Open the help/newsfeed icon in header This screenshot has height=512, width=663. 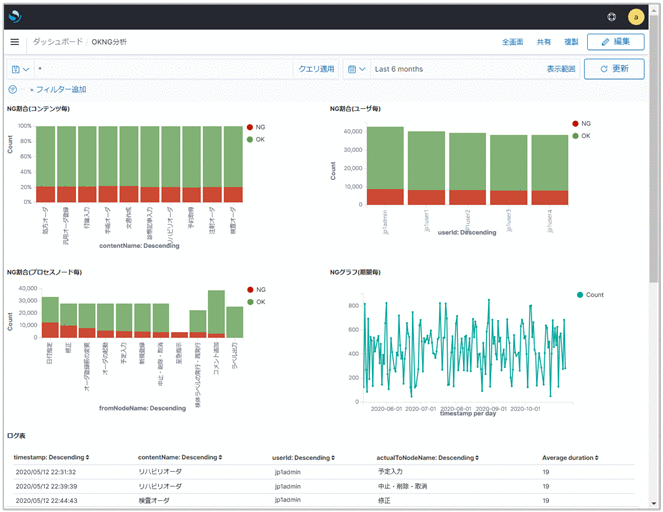[612, 17]
